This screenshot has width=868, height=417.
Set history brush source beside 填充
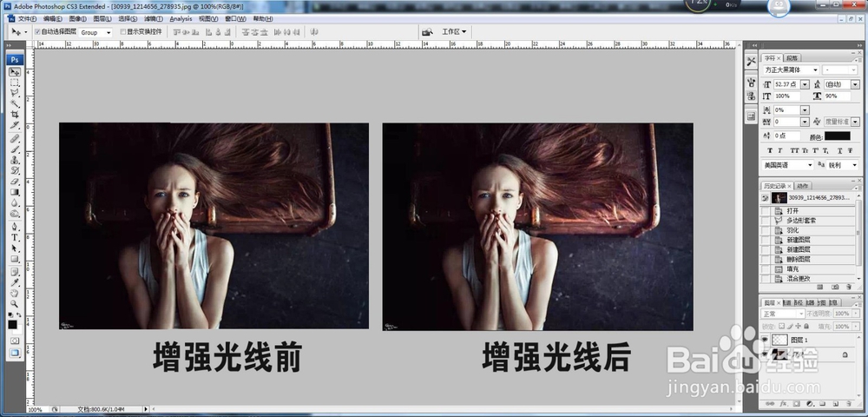tap(765, 269)
